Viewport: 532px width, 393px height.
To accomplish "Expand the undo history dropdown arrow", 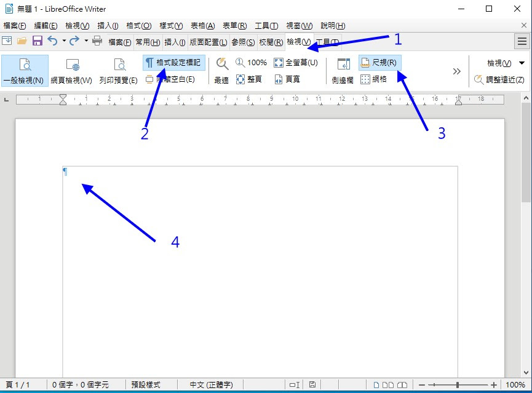I will tap(64, 41).
